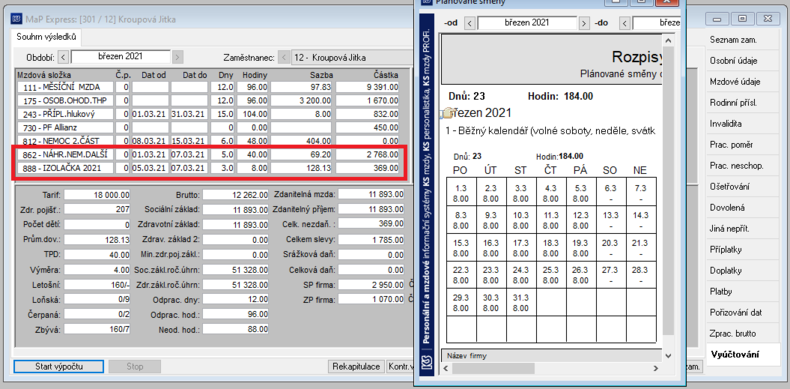Select previous employee arrow beside Zaměstnanec

[284, 57]
